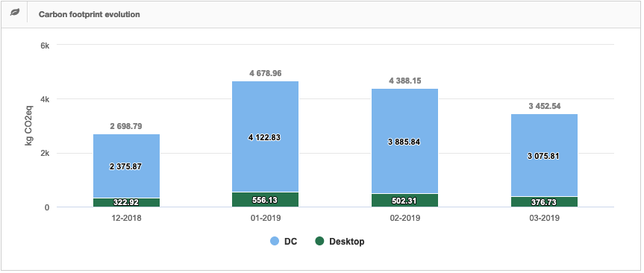This screenshot has height=273, width=644.
Task: Click the 2k y-axis tick label
Action: pos(45,154)
